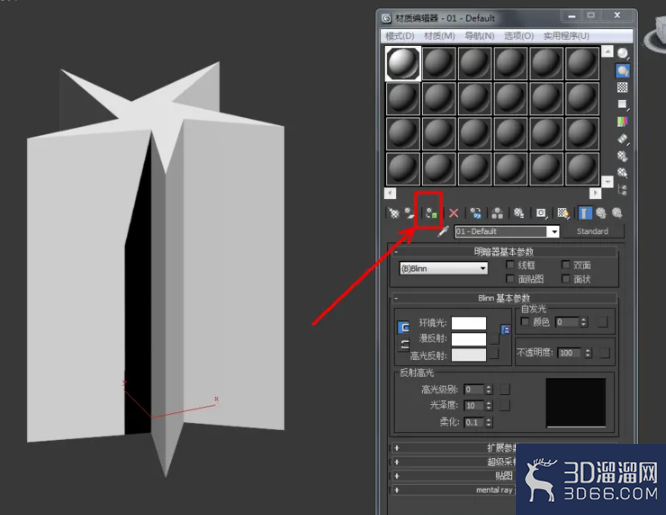Enable the 面贴图 face map checkbox
This screenshot has width=666, height=515.
pyautogui.click(x=510, y=279)
